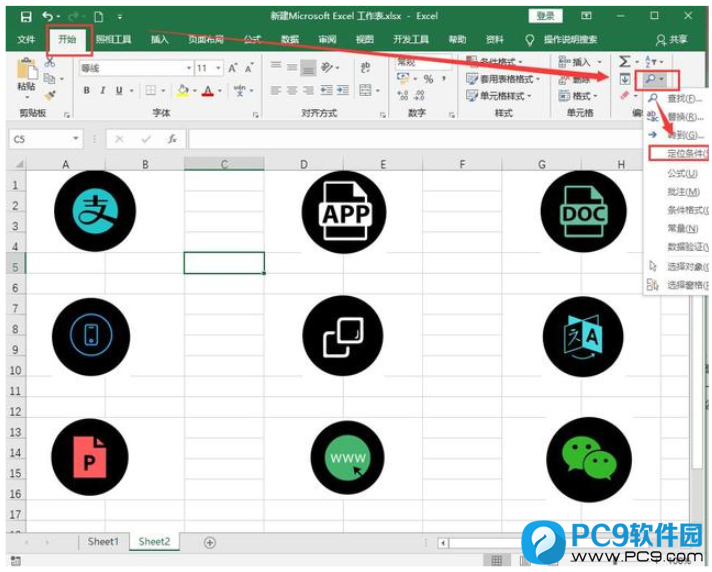Switch to the 插入 ribbon tab
Viewport: 712px width, 572px height.
coord(159,39)
